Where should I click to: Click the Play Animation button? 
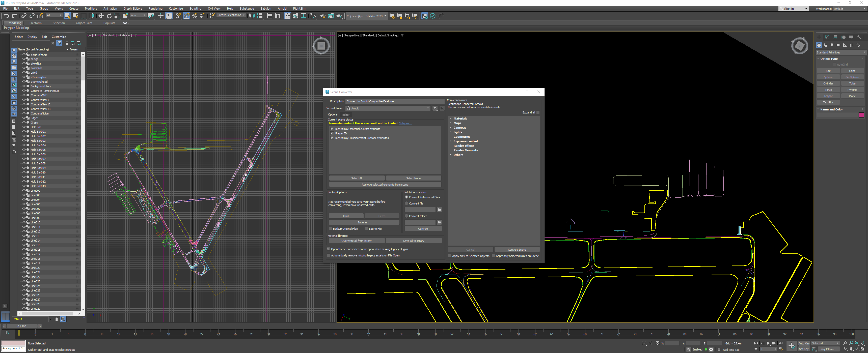tap(768, 343)
